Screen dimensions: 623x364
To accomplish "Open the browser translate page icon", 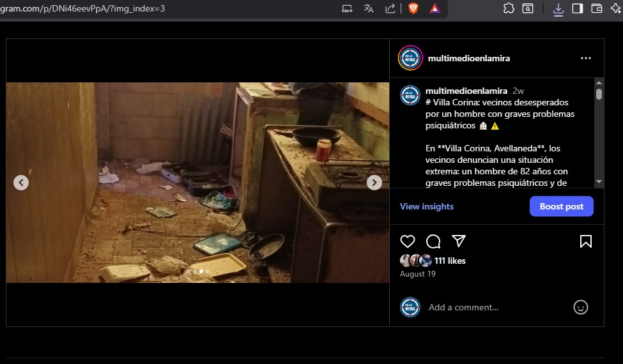I will [x=369, y=8].
